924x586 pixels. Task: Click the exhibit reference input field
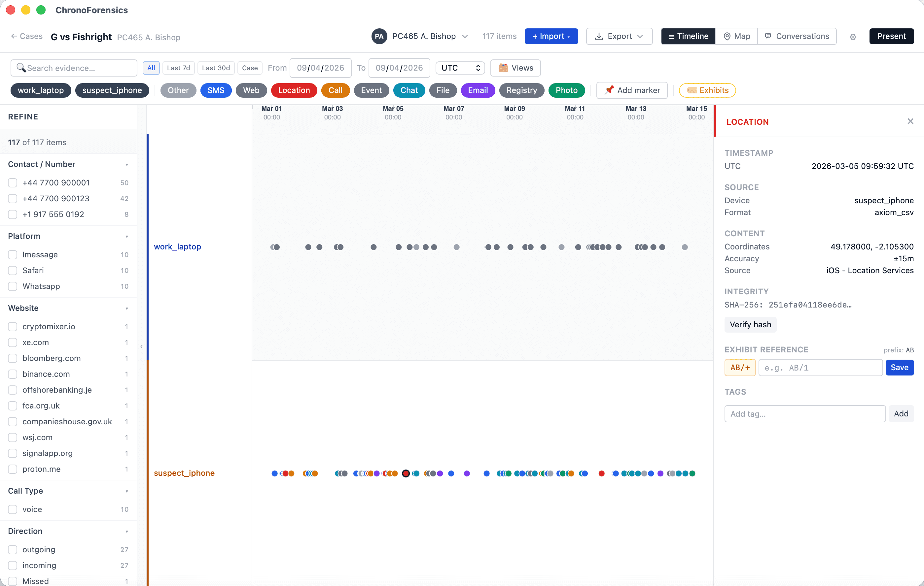tap(820, 367)
